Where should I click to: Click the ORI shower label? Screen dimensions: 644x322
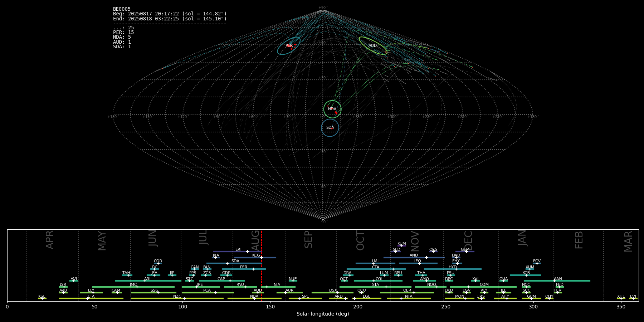click(379, 279)
